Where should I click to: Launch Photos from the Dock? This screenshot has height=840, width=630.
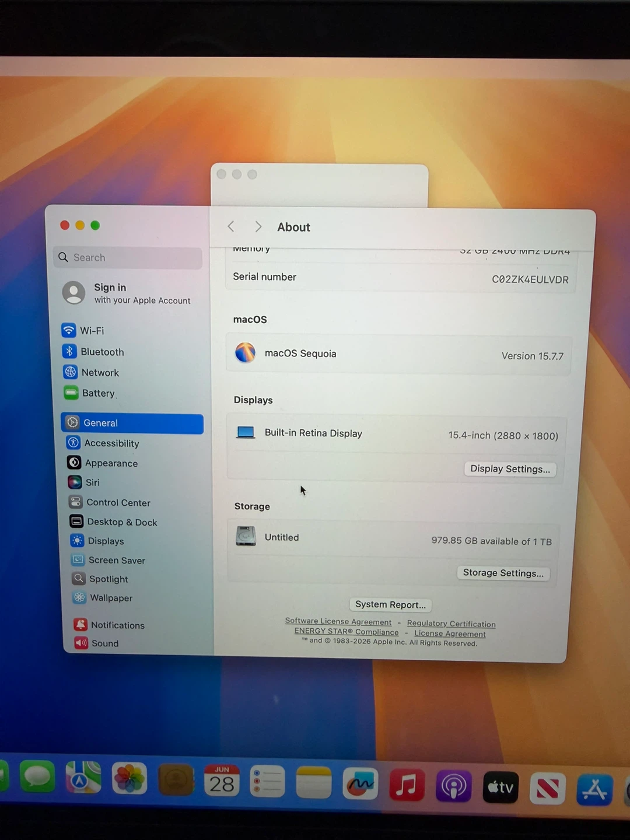coord(129,779)
